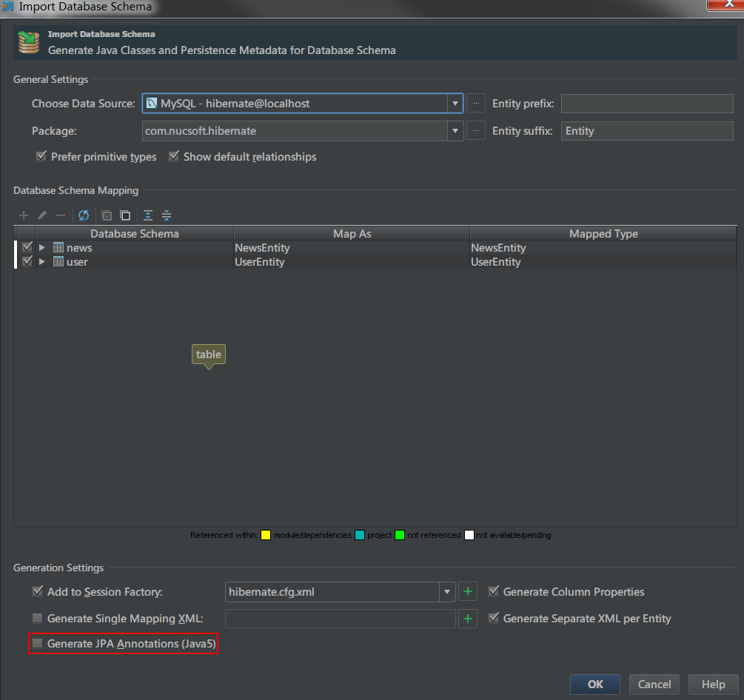Open the package browse (…) button
The width and height of the screenshot is (744, 700).
coord(476,131)
